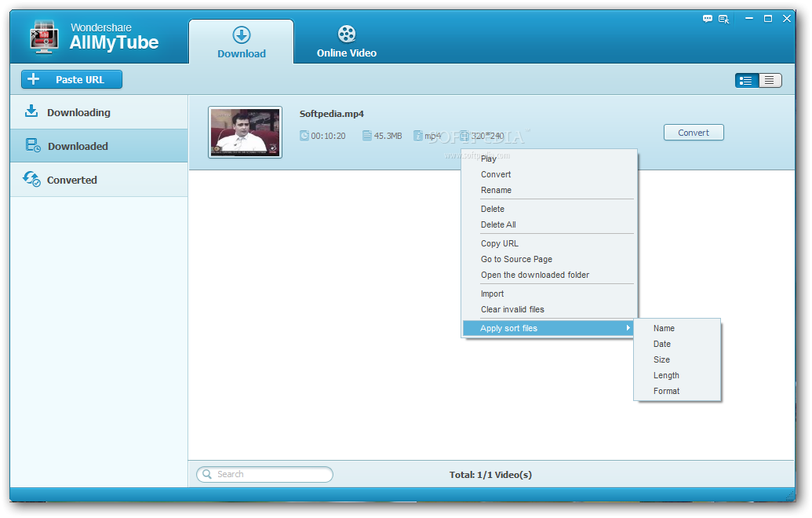Switch to compact list view
Screen dimensions: 812x518
coord(770,80)
